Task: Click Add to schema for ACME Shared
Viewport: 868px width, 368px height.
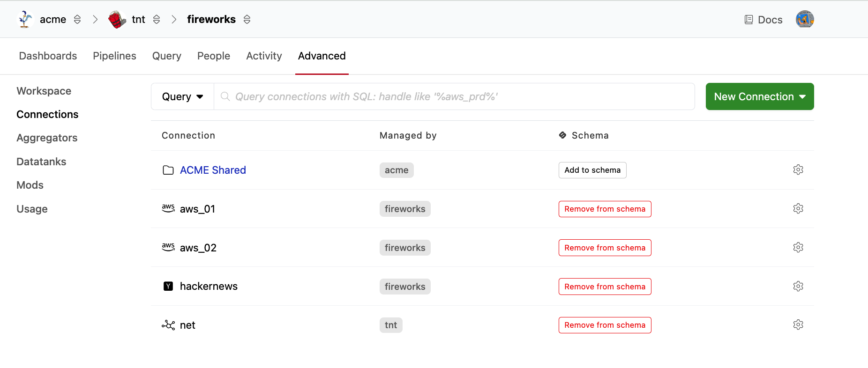Action: [592, 170]
